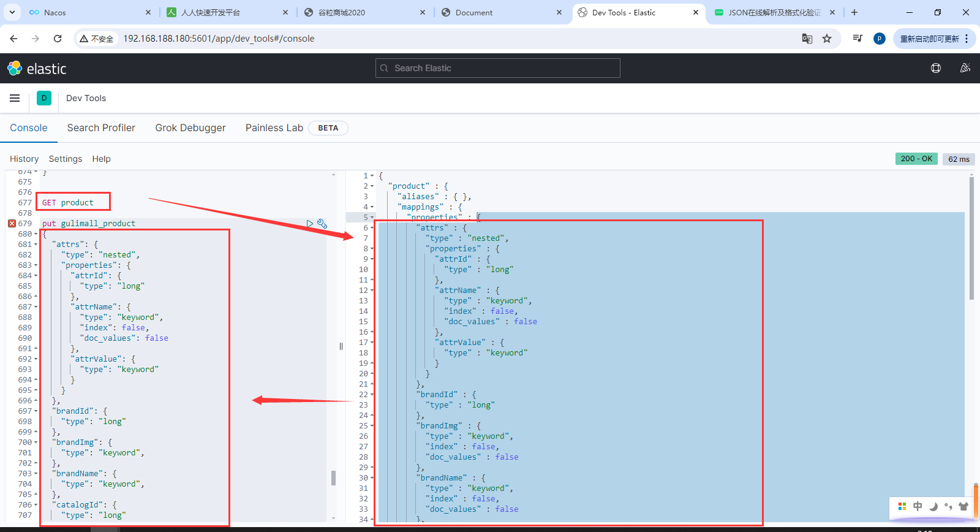
Task: Open the Kibana navigation hamburger menu
Action: [15, 98]
